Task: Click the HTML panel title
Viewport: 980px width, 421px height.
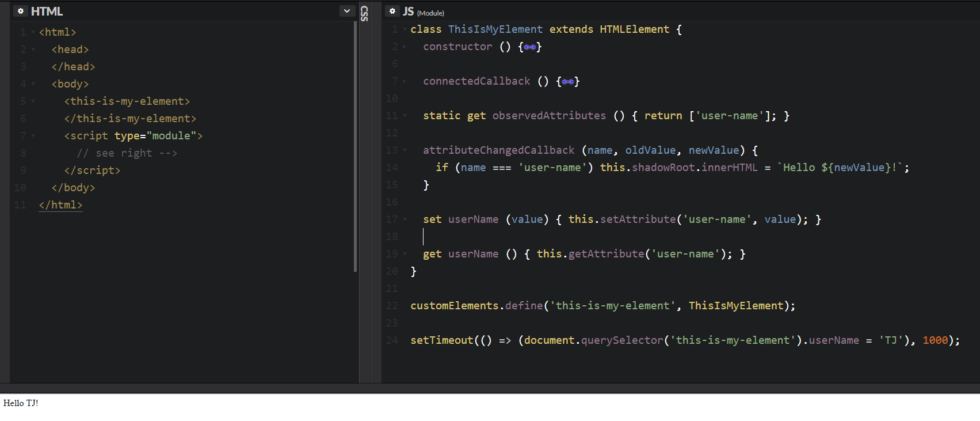Action: 47,11
